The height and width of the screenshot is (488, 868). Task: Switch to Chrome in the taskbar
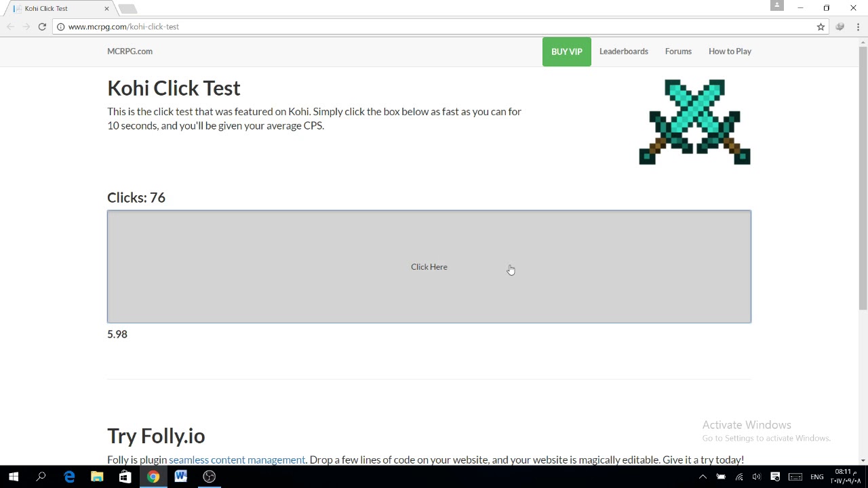coord(153,476)
